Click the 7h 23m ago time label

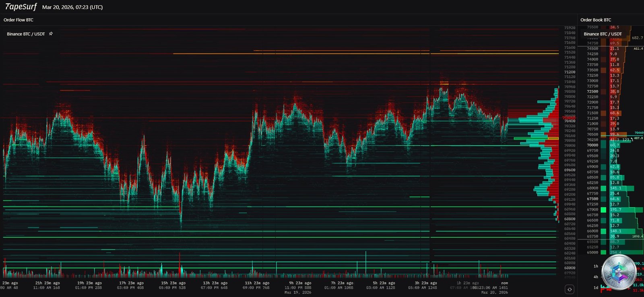point(342,283)
